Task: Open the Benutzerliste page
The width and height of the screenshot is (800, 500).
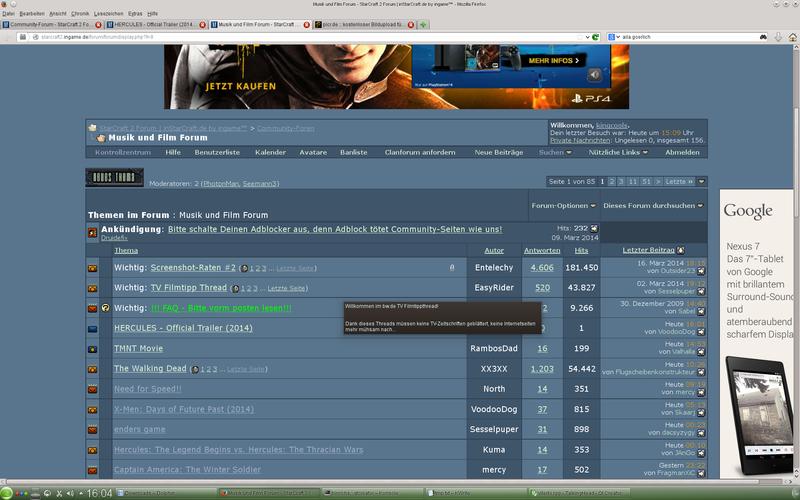Action: pos(217,152)
